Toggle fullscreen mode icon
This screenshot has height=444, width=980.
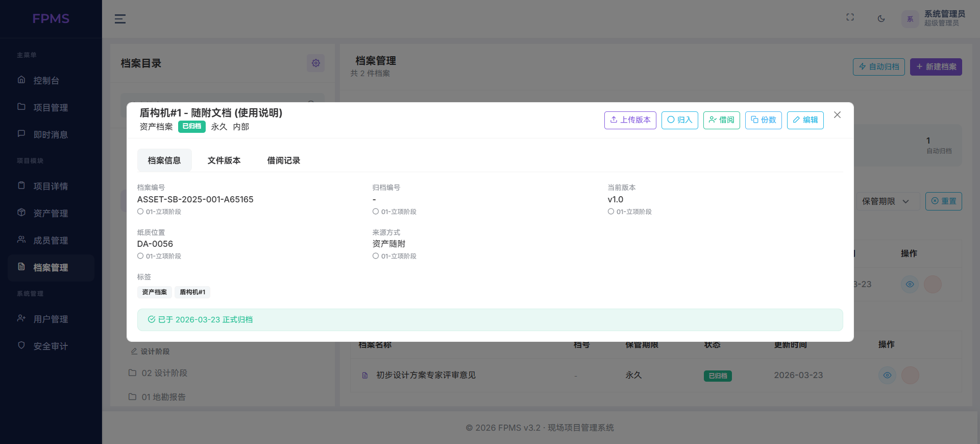[850, 17]
